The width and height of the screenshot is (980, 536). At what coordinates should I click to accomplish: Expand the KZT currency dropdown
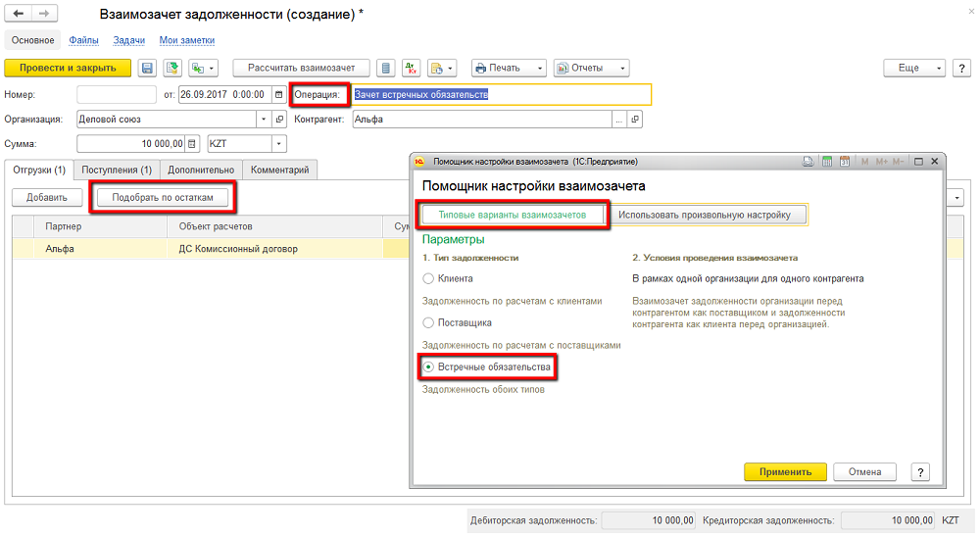(279, 144)
